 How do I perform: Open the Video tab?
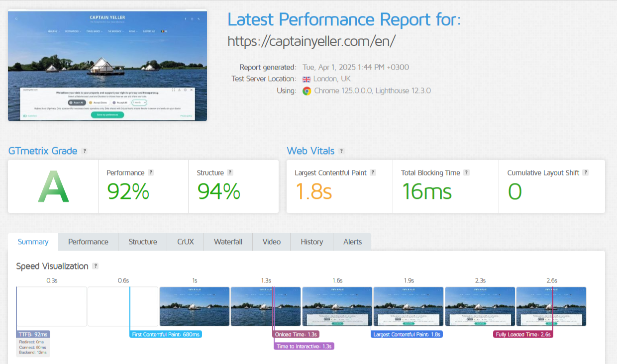pyautogui.click(x=272, y=242)
